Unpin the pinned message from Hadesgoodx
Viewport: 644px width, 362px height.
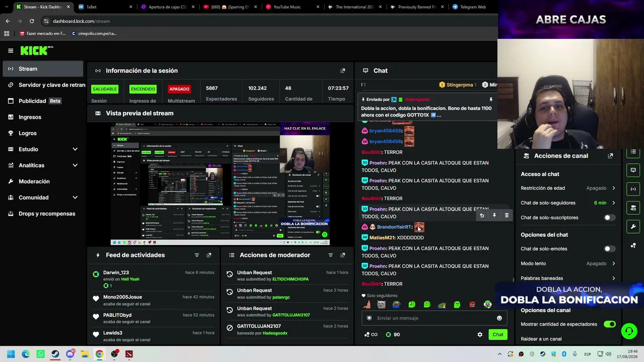pyautogui.click(x=491, y=100)
